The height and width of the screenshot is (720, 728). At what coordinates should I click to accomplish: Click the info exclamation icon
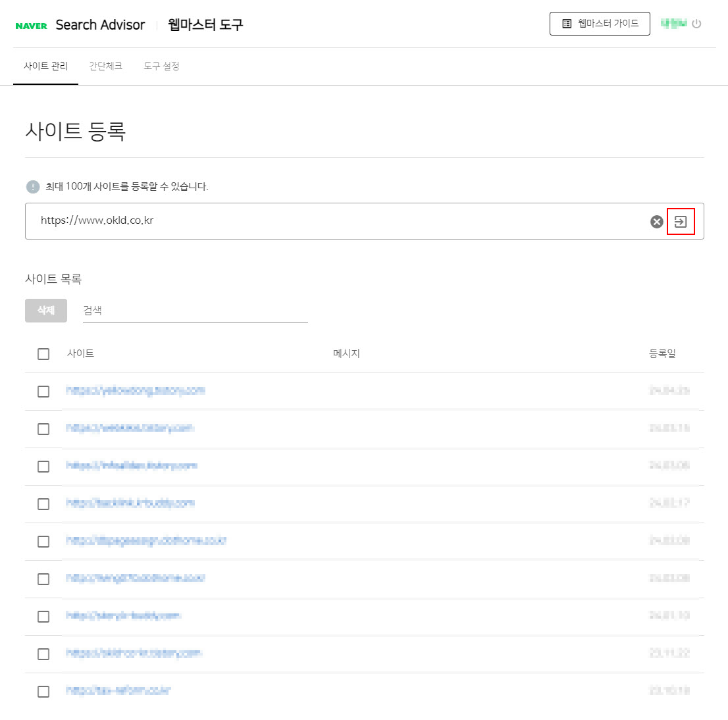[33, 187]
